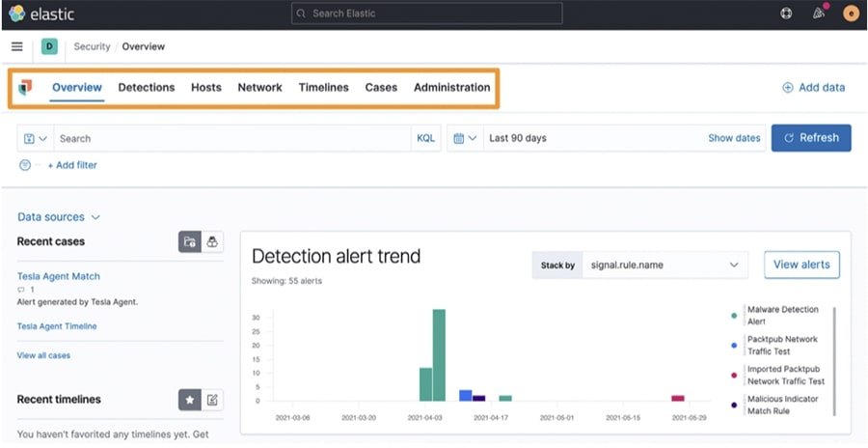868x448 pixels.
Task: Switch to the Detections tab
Action: click(147, 87)
